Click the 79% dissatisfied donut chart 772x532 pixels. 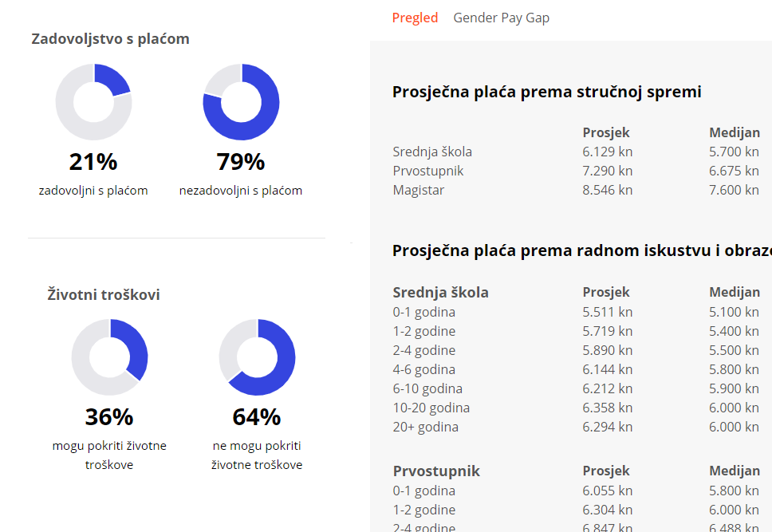241,102
